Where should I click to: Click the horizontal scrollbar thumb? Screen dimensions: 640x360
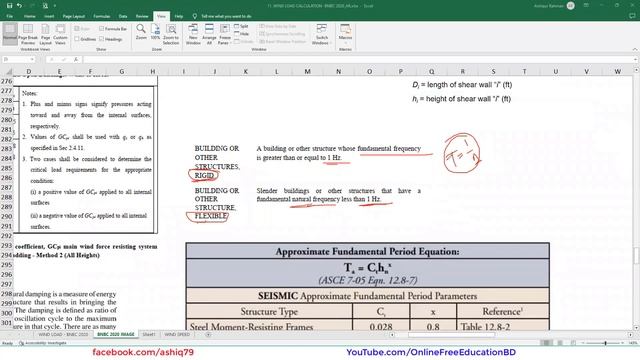(x=451, y=335)
